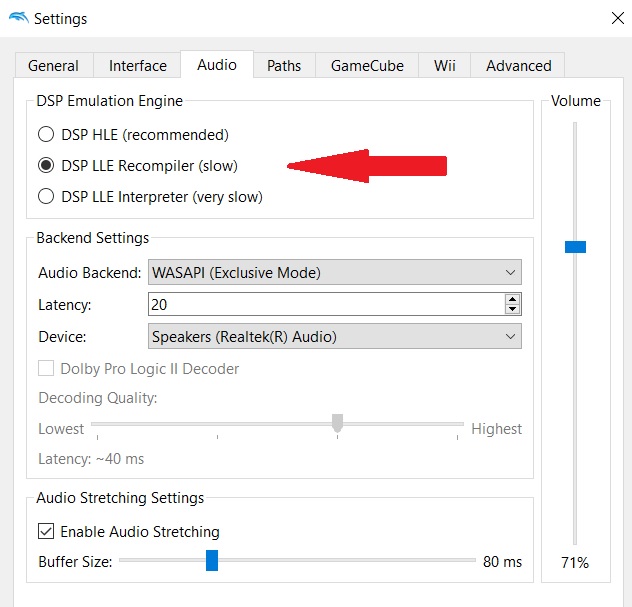
Task: Select DSP LLE Interpreter (very slow)
Action: click(x=46, y=197)
